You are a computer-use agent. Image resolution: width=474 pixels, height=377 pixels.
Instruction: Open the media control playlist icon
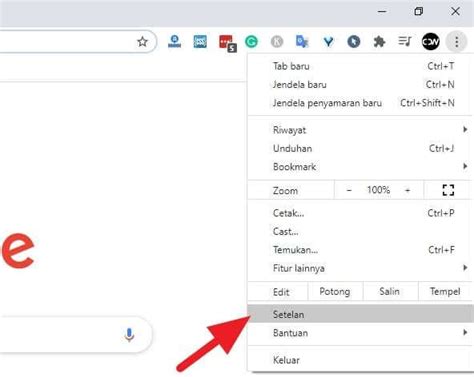tap(405, 41)
